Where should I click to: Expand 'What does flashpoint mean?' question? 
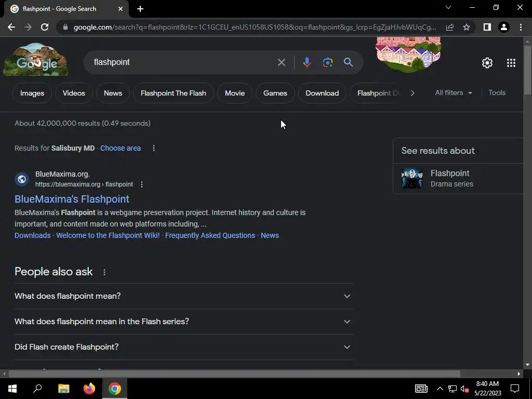[x=183, y=296]
